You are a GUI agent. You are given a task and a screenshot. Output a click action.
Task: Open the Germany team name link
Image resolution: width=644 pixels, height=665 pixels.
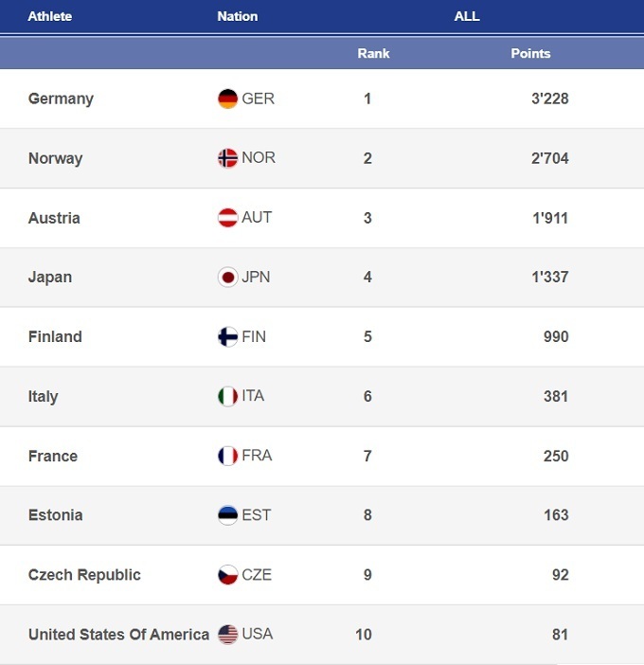(x=61, y=99)
